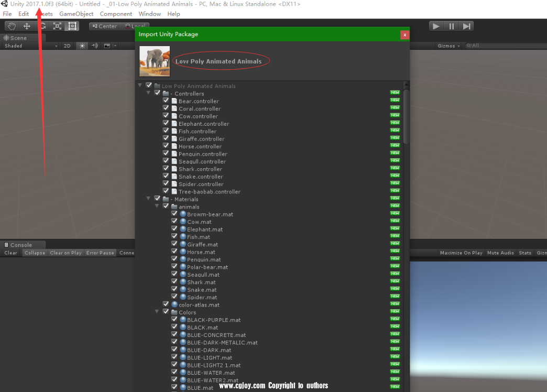Open the Gizmos dropdown
The width and height of the screenshot is (547, 392).
click(x=448, y=46)
